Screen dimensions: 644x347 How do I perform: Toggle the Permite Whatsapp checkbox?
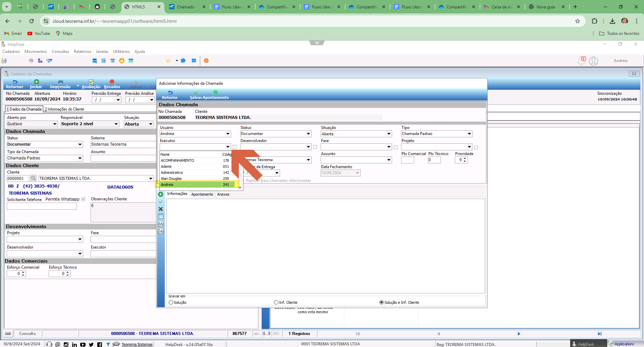click(x=83, y=199)
